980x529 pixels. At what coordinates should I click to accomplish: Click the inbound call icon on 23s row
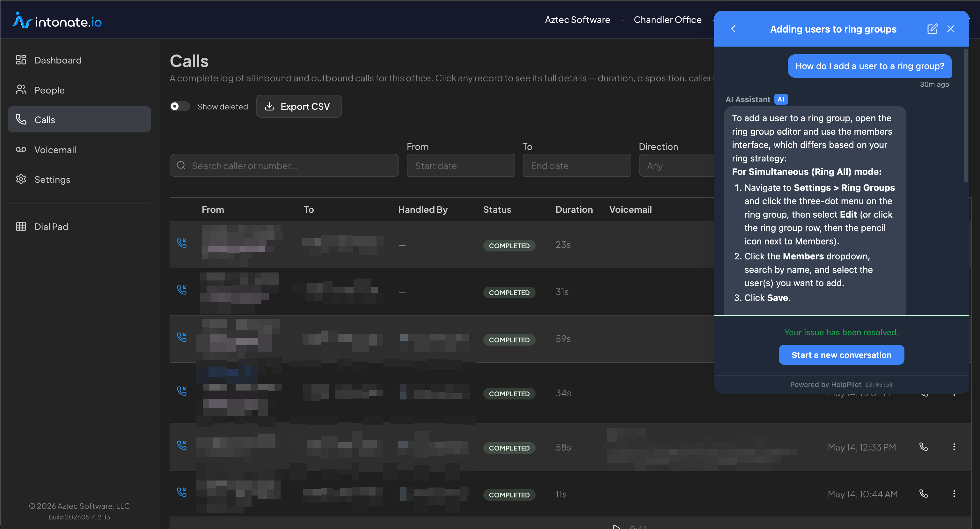pos(182,243)
